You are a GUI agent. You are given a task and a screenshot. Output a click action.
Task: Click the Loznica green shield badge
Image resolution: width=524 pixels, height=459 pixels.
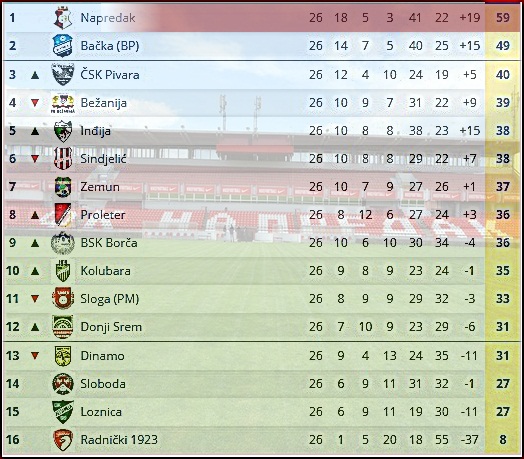pyautogui.click(x=63, y=412)
